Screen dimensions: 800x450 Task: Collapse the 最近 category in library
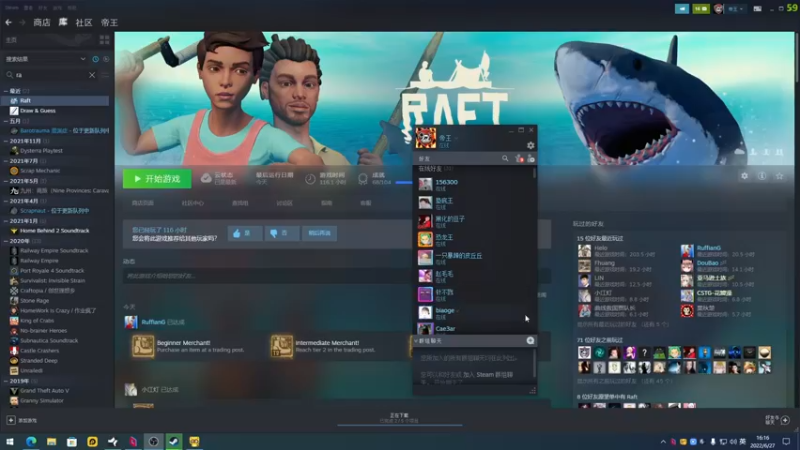click(x=6, y=91)
